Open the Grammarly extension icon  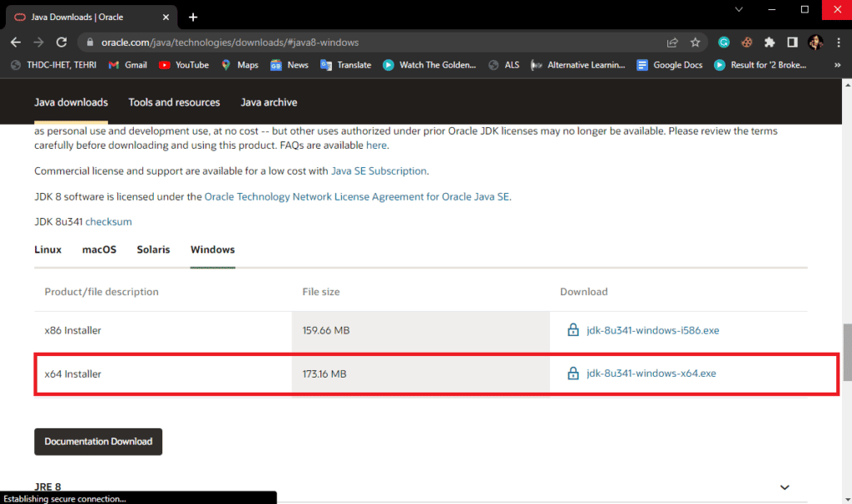(x=724, y=42)
